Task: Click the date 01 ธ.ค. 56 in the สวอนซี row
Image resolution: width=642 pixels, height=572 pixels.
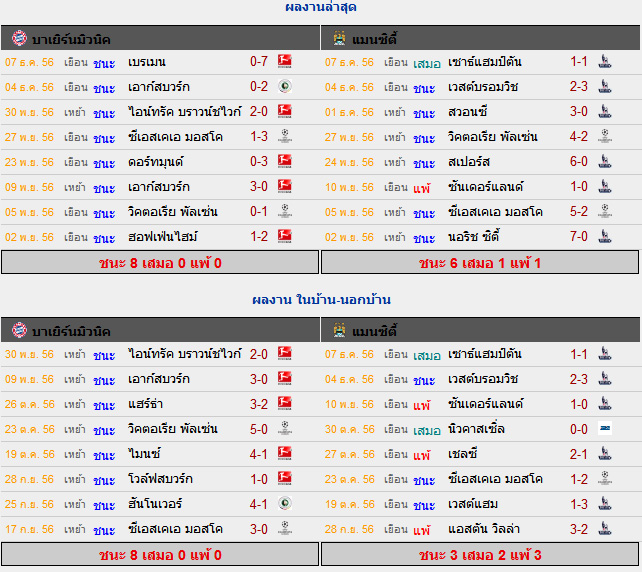Action: tap(349, 112)
